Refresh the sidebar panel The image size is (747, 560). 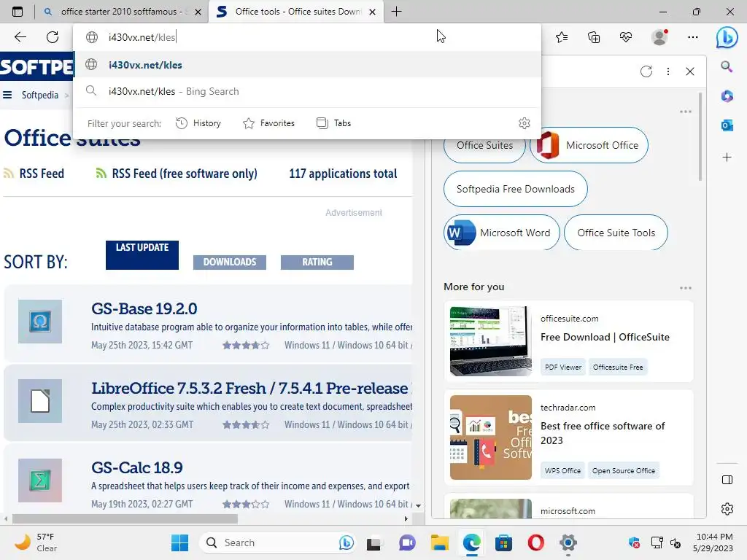coord(646,71)
